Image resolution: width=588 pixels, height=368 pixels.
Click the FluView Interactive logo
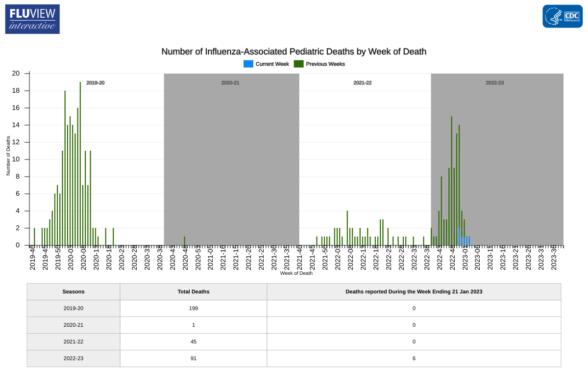tap(32, 19)
